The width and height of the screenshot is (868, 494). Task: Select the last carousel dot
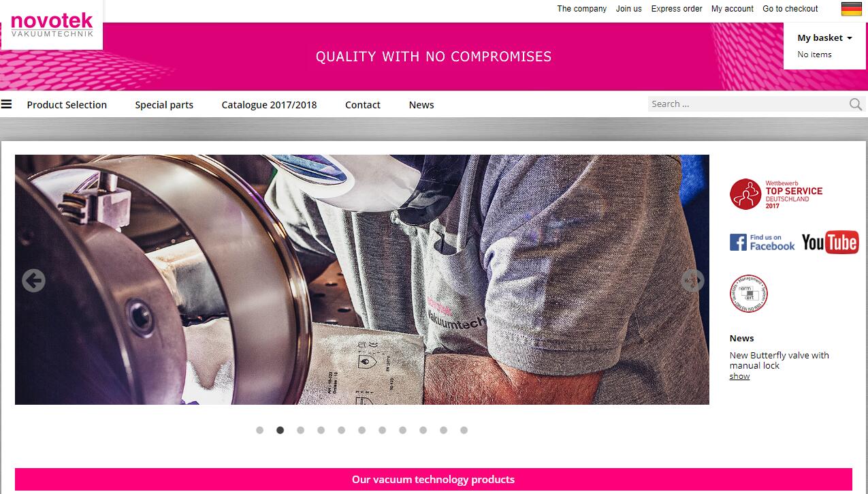pyautogui.click(x=464, y=430)
